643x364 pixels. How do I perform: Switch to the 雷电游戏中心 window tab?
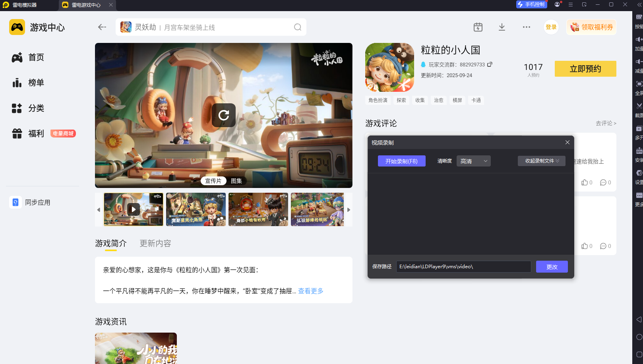tap(86, 5)
